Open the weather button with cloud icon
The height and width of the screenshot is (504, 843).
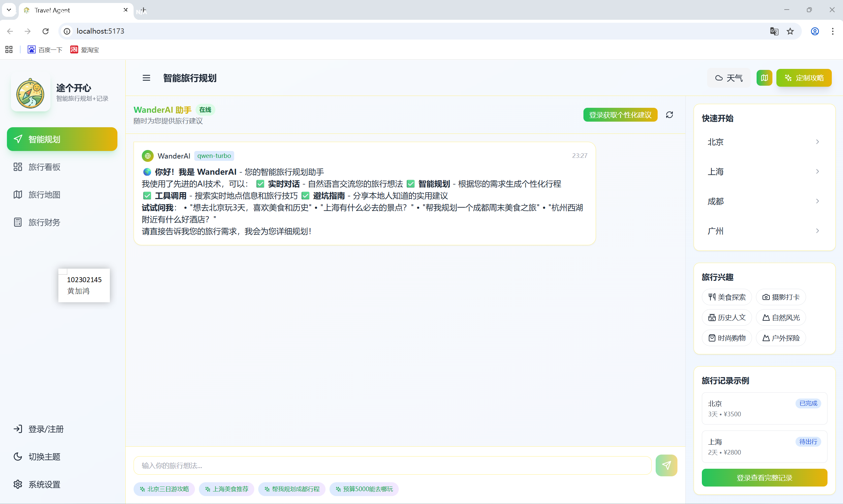[x=729, y=78]
